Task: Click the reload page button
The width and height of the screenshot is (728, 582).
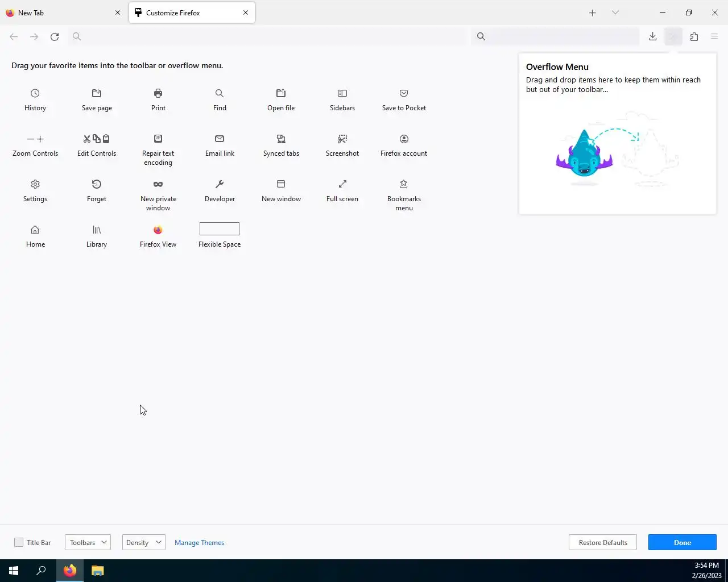Action: coord(55,36)
